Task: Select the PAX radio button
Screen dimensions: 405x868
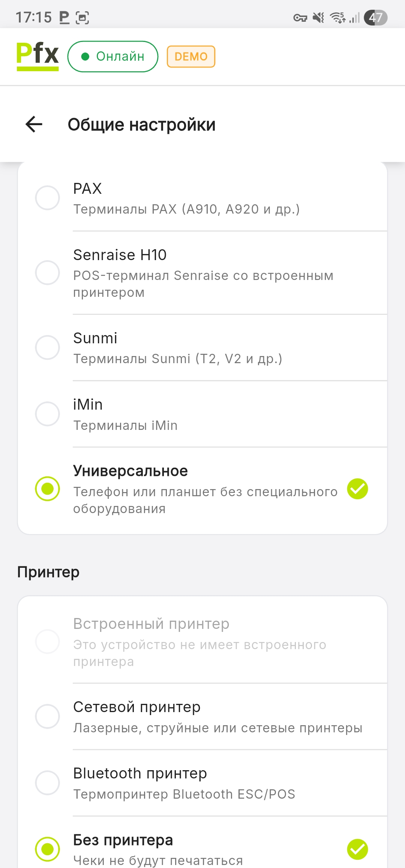Action: (x=48, y=198)
